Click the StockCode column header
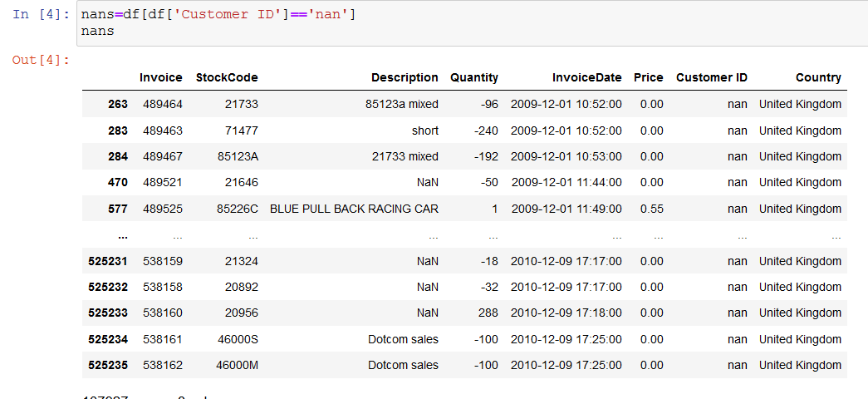Image resolution: width=868 pixels, height=399 pixels. coord(227,77)
